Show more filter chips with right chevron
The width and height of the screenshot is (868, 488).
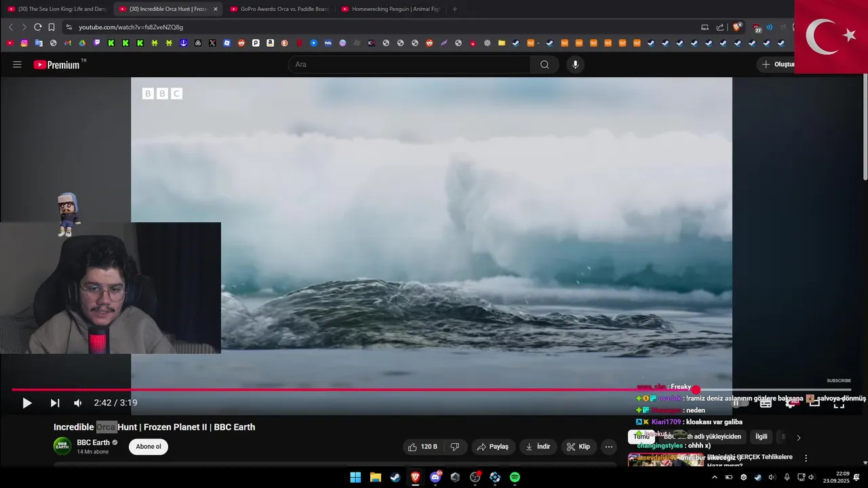(x=798, y=437)
